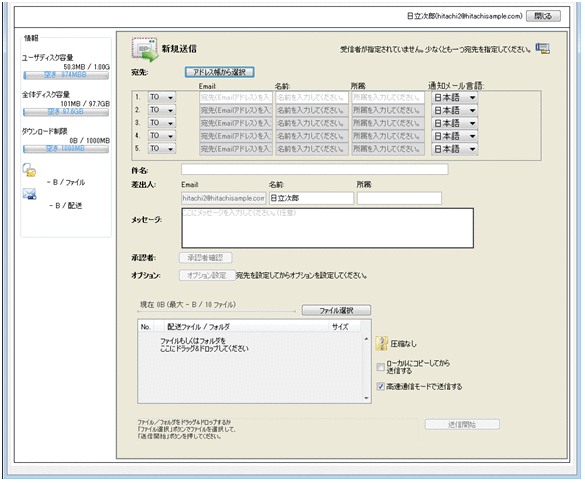Click the ファイル選択 button
Screen dimensions: 585x483
click(x=336, y=310)
